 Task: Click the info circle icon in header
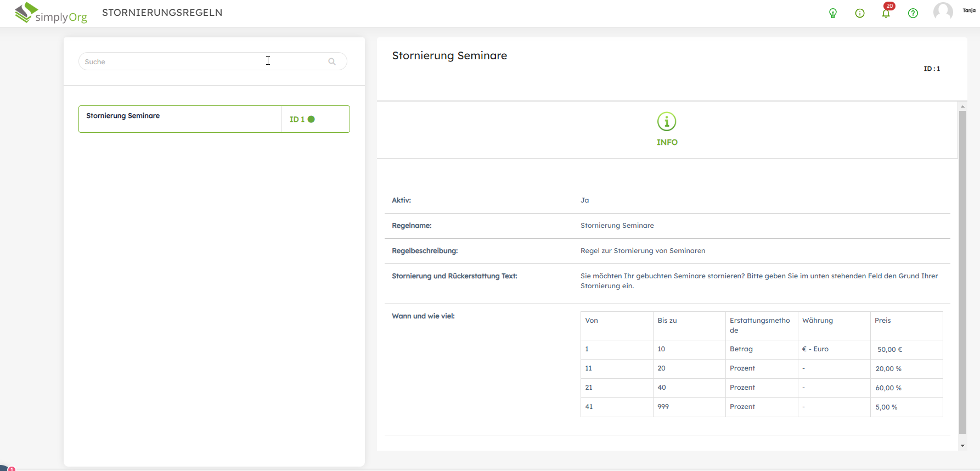pyautogui.click(x=860, y=13)
